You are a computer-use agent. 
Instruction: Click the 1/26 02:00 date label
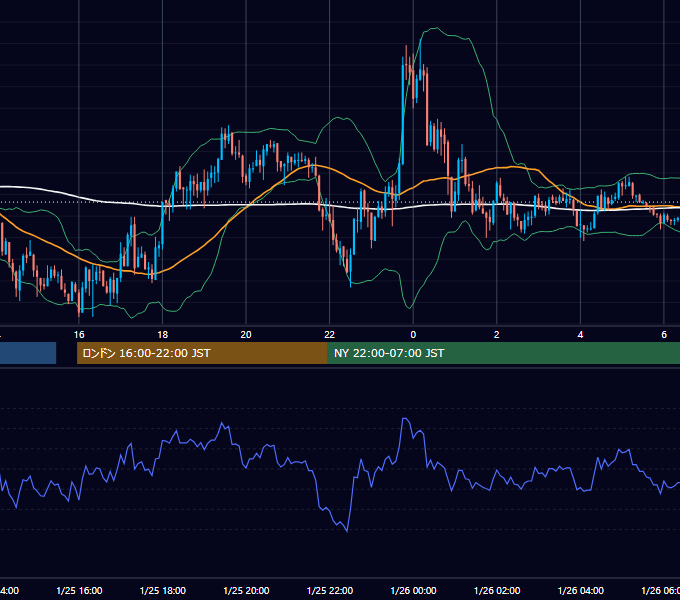coord(497,590)
